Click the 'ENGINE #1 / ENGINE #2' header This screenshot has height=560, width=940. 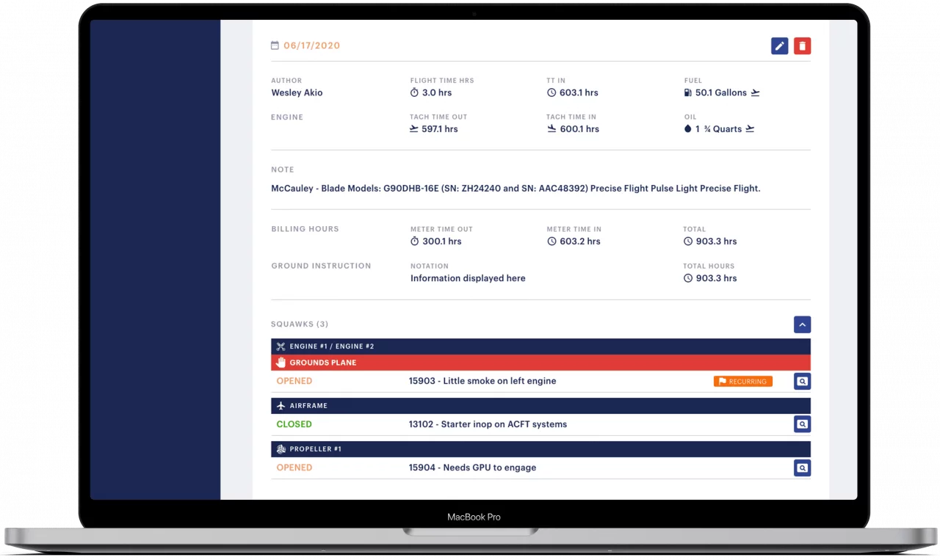540,346
